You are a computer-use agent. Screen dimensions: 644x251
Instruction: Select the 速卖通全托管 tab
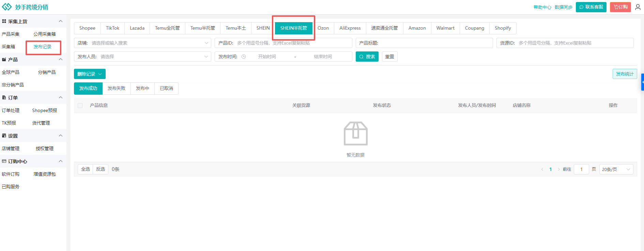[384, 28]
